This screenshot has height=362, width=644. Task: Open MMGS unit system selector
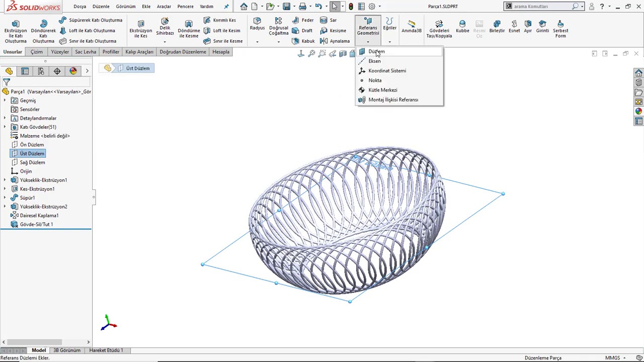tap(615, 357)
